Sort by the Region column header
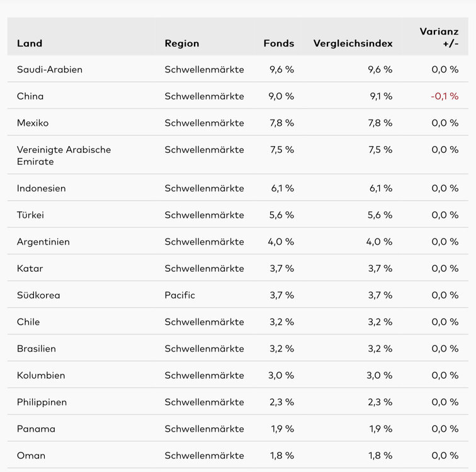This screenshot has height=472, width=476. click(x=181, y=43)
